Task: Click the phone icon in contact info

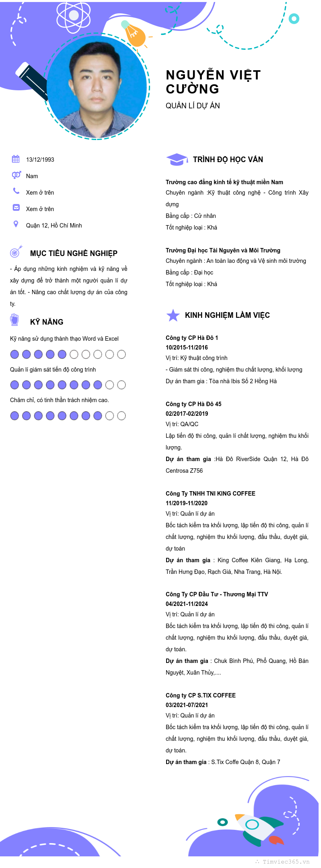Action: click(x=16, y=191)
